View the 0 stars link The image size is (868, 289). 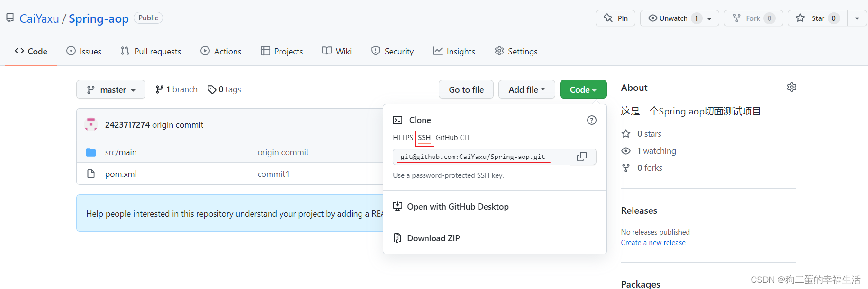[649, 134]
